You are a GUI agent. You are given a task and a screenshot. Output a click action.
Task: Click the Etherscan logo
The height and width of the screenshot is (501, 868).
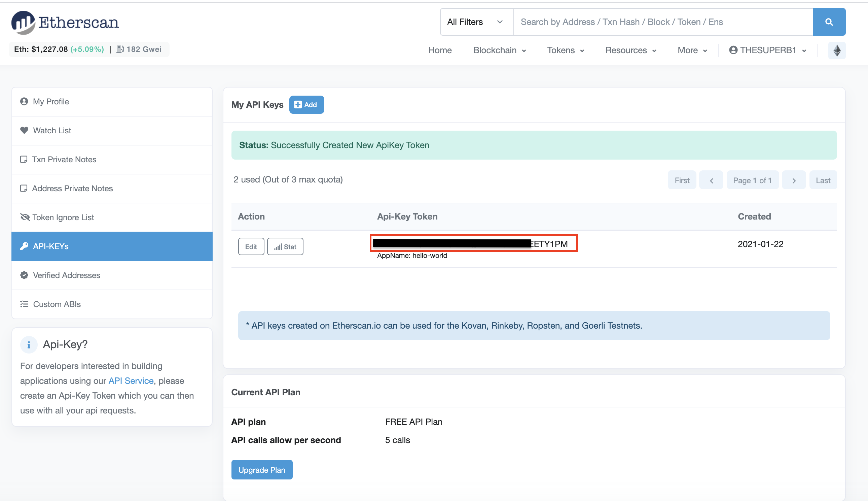[x=65, y=23]
